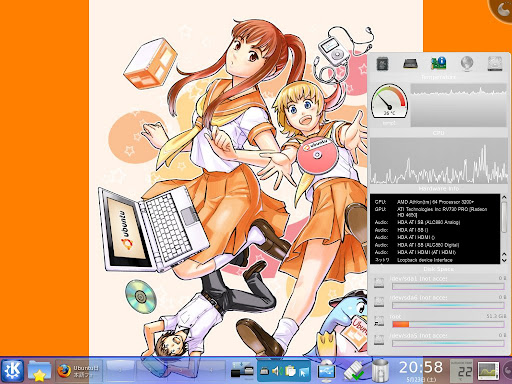Open the device notifier icon in the panel
Screen dimensions: 512x384
pos(242,371)
